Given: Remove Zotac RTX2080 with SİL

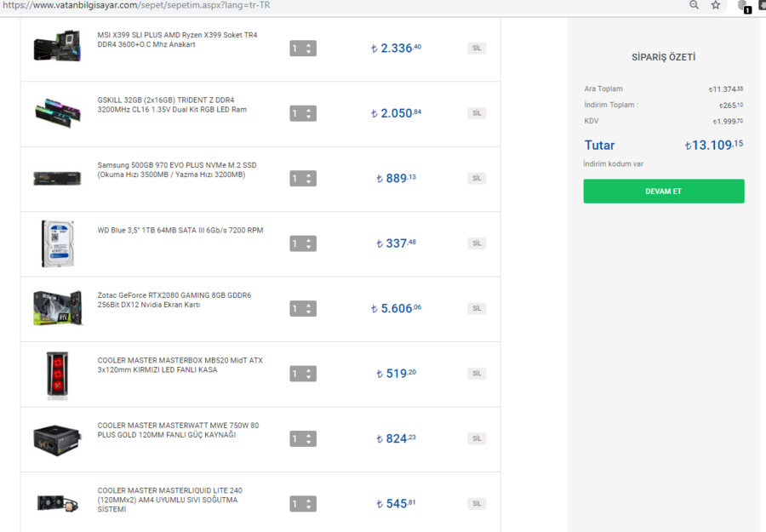Looking at the screenshot, I should click(x=477, y=308).
